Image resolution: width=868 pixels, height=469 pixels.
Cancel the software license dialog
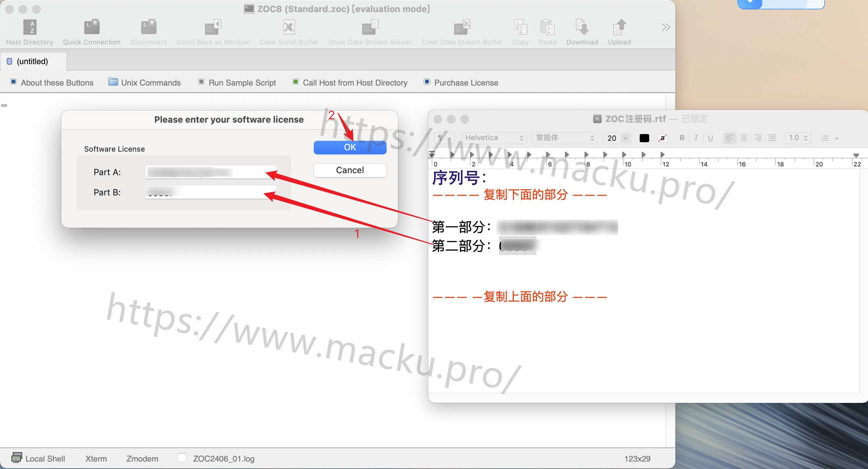(x=350, y=170)
